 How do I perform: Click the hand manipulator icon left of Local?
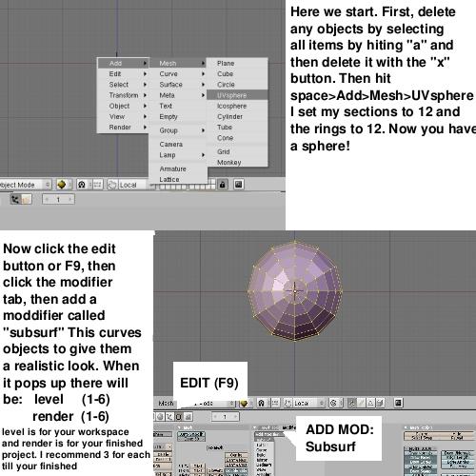[112, 185]
